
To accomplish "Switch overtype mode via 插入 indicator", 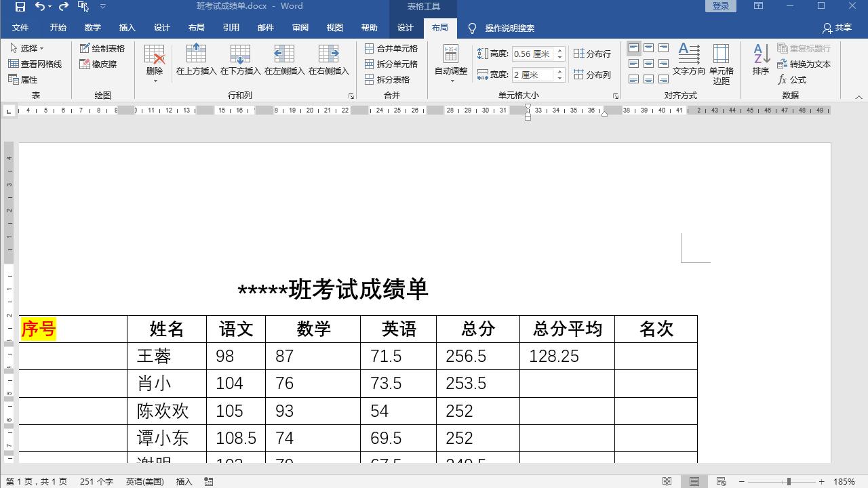I will pos(184,481).
